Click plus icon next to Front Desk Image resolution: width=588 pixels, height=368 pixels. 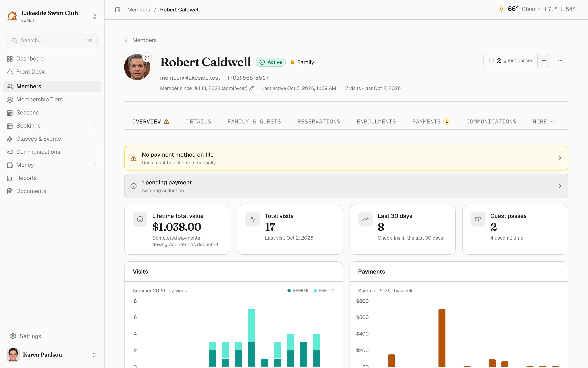point(95,72)
